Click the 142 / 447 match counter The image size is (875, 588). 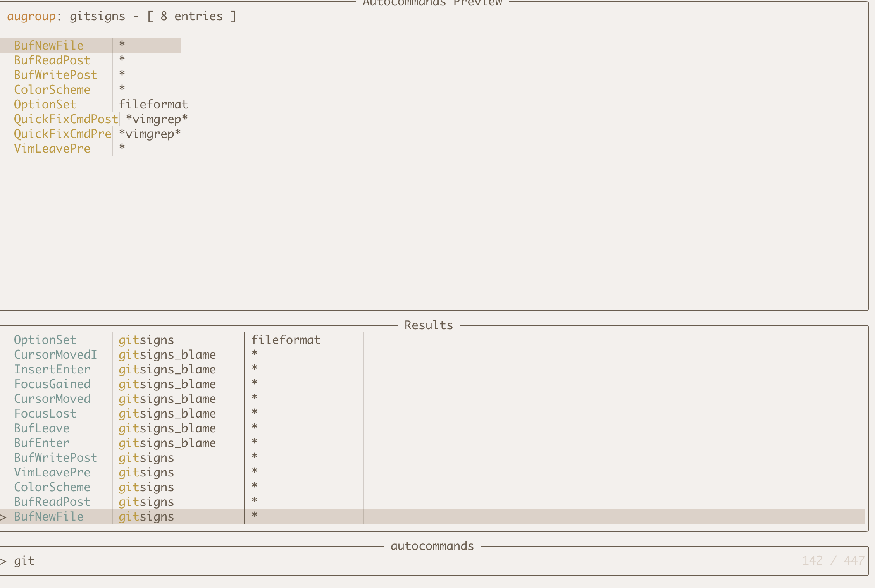coord(834,560)
